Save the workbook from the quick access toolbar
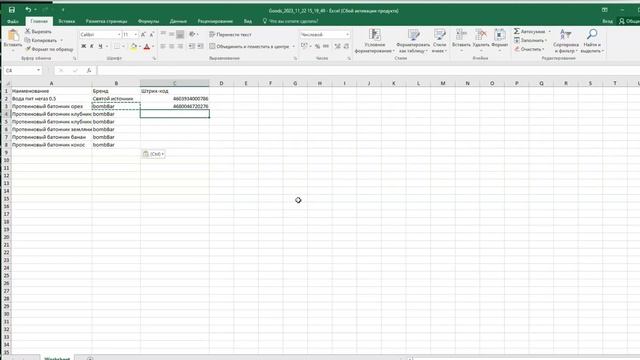This screenshot has width=640, height=360. click(12, 10)
